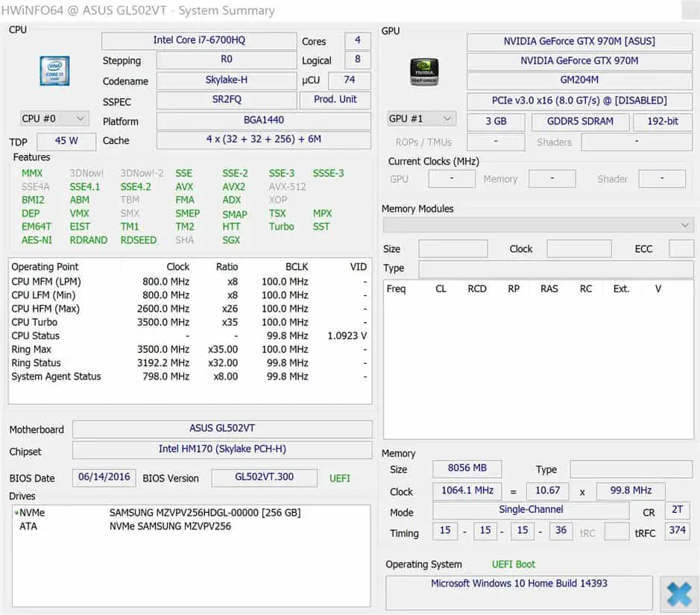Select the Single-Channel mode field
Screen dimensions: 700x615
[x=531, y=510]
